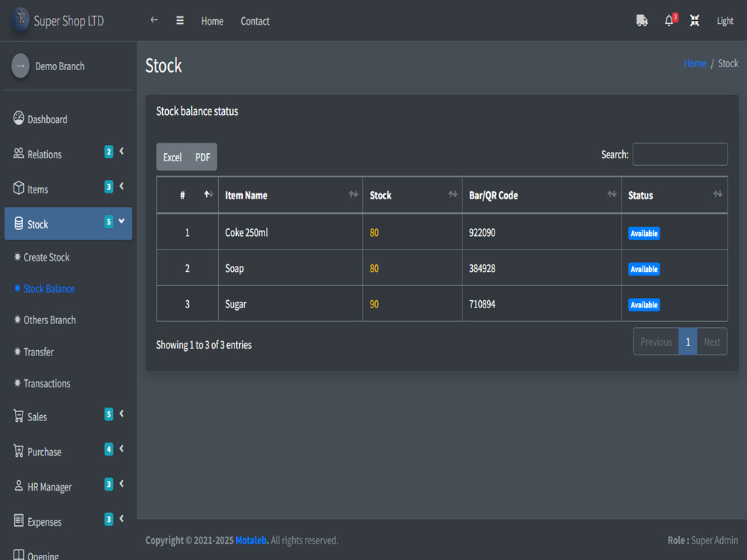747x560 pixels.
Task: Click the Available badge in the Sugar row
Action: click(x=644, y=305)
